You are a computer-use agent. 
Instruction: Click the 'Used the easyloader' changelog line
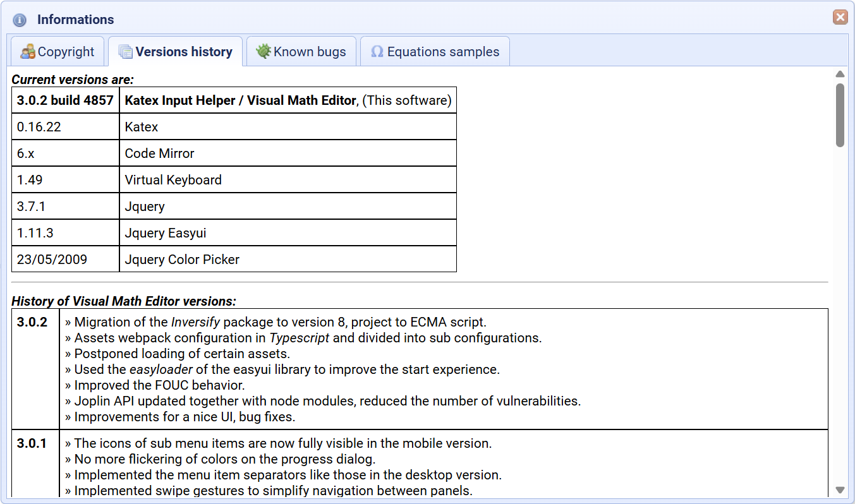(282, 369)
